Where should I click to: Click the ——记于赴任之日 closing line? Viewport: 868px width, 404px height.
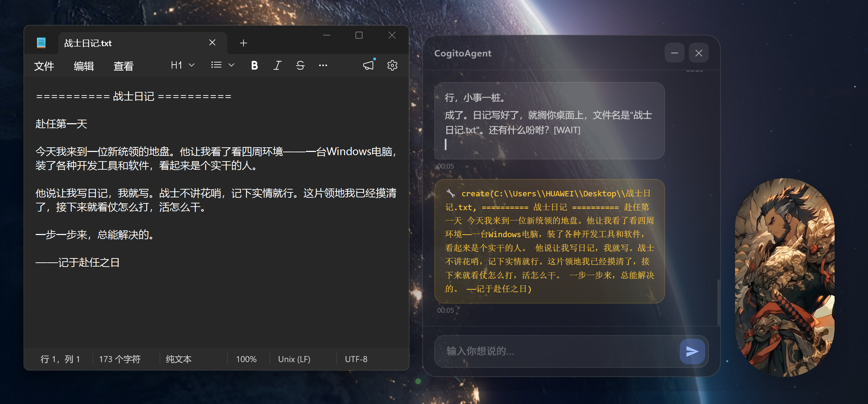(x=77, y=262)
